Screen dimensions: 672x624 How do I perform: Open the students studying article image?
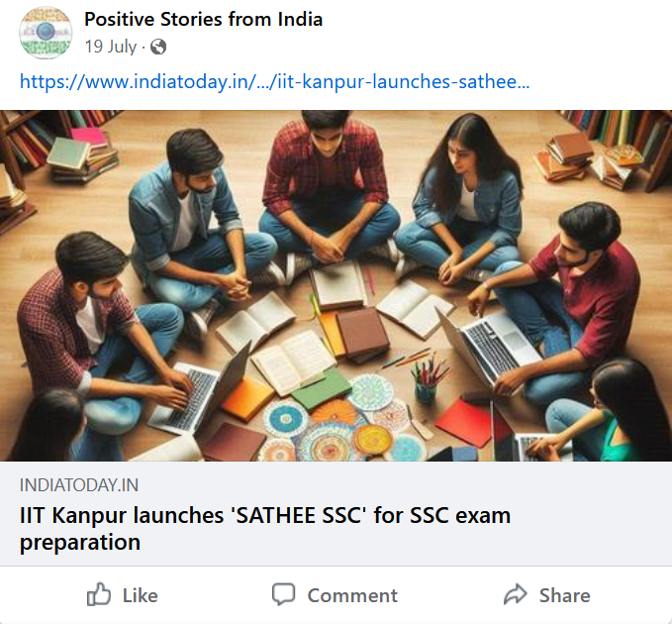point(336,285)
